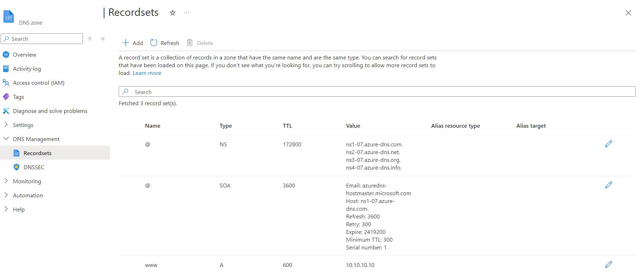The image size is (644, 274).
Task: Click the Value column header
Action: [353, 126]
